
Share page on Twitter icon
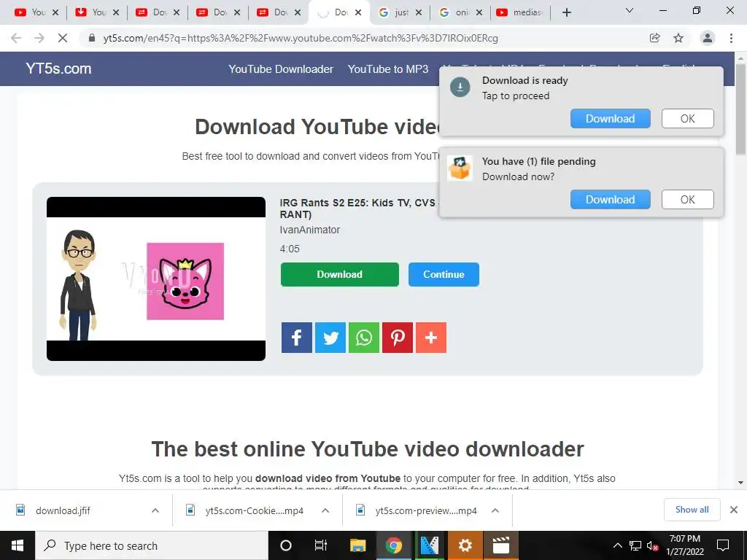(330, 338)
